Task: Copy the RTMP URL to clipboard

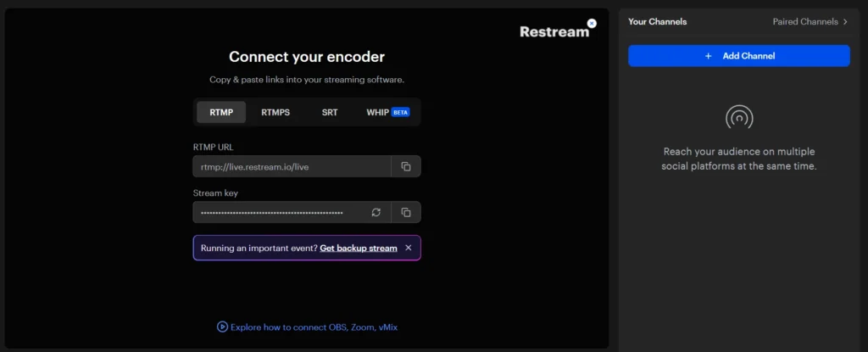Action: pos(405,167)
